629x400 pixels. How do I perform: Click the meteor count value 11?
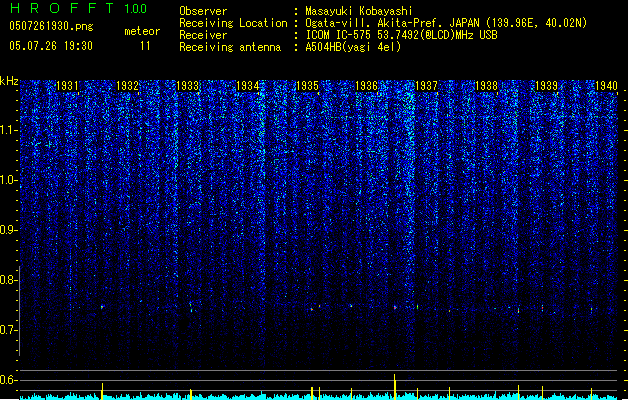click(x=145, y=46)
